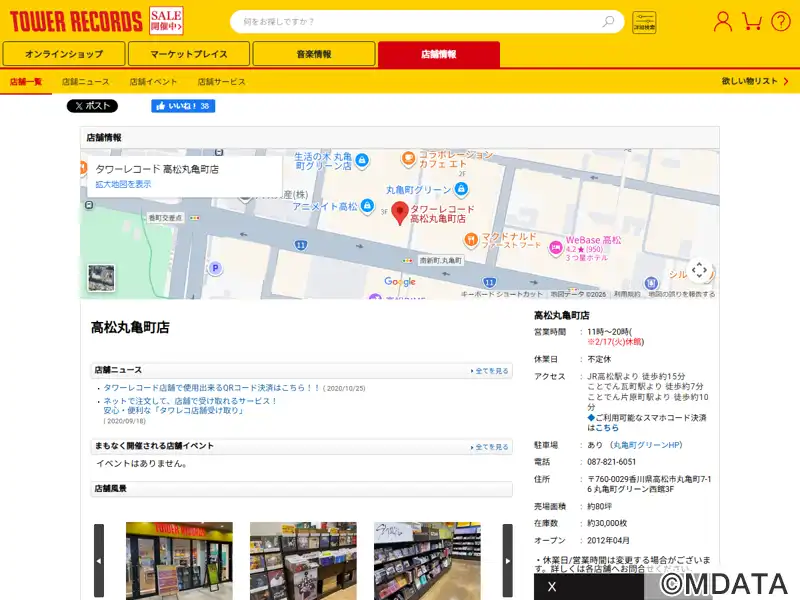Screen dimensions: 800x600
Task: Toggle the satellite view thumbnail on map
Action: coord(101,278)
